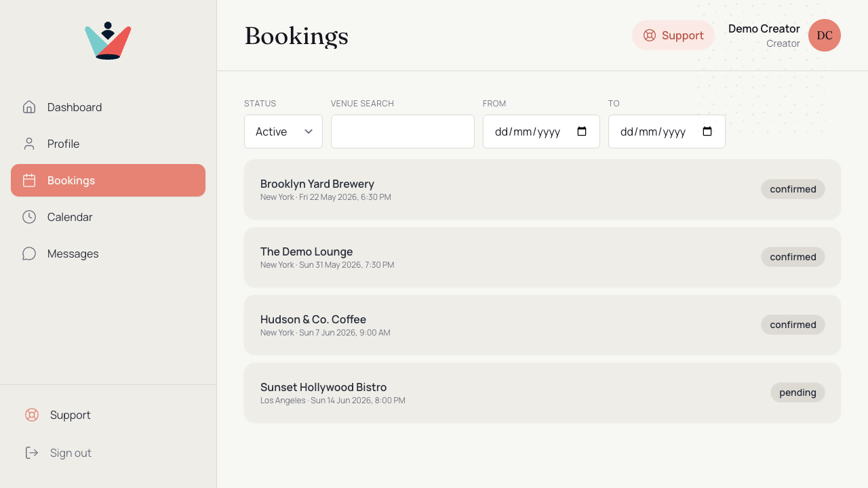Click 'New York · Sun 31 May 2026, 7:30 PM'
The image size is (868, 488).
coord(327,265)
